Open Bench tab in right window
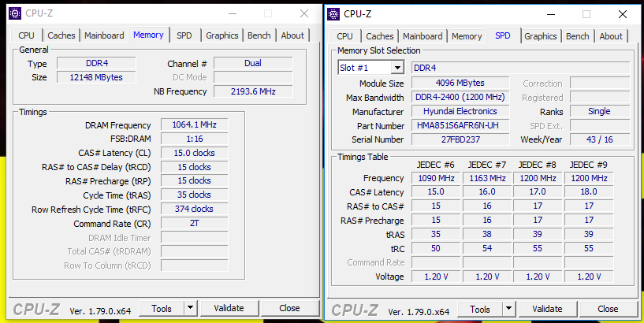This screenshot has width=644, height=323. [578, 36]
